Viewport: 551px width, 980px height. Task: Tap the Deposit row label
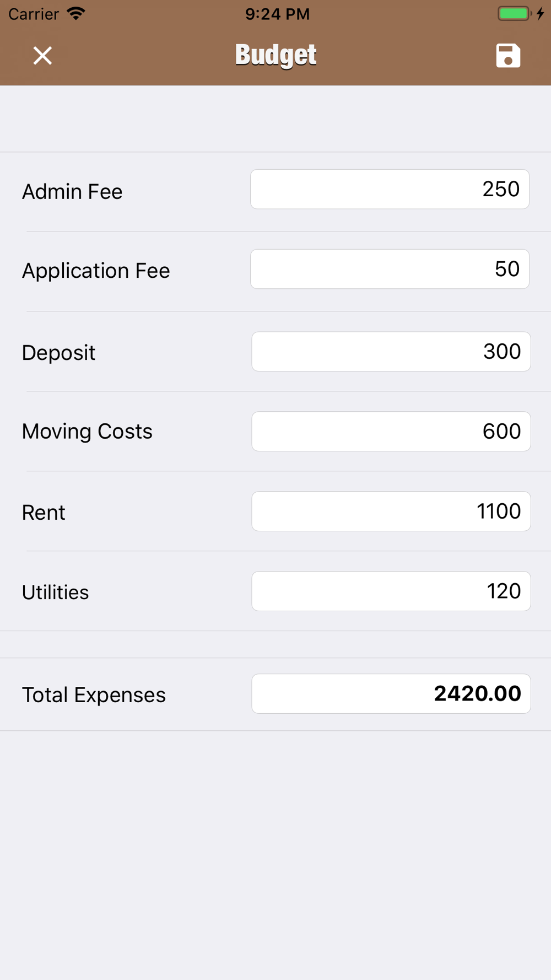point(58,353)
